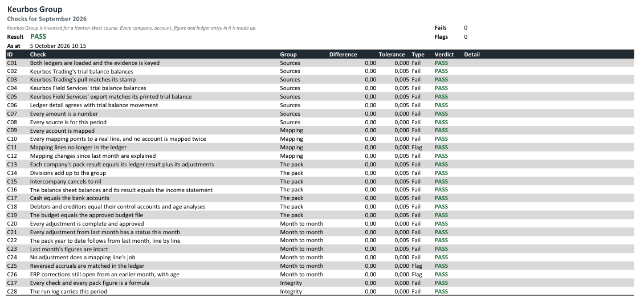Select the As at value '5 October 2026 10:15'
The width and height of the screenshot is (644, 302).
click(58, 46)
